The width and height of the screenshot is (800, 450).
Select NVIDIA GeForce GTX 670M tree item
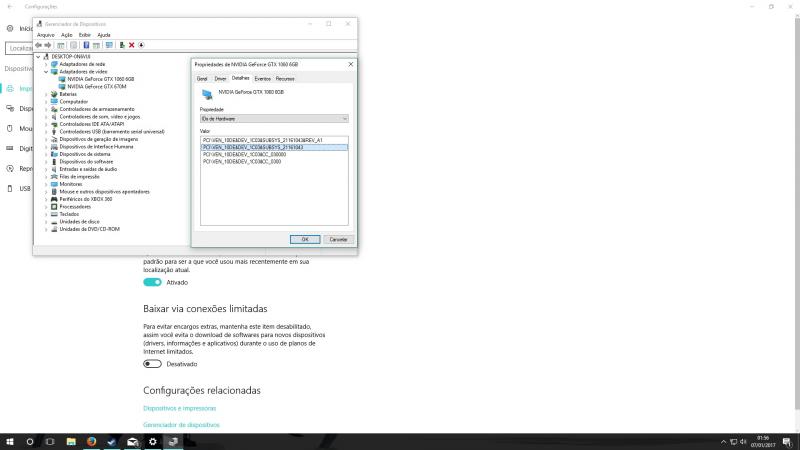96,87
